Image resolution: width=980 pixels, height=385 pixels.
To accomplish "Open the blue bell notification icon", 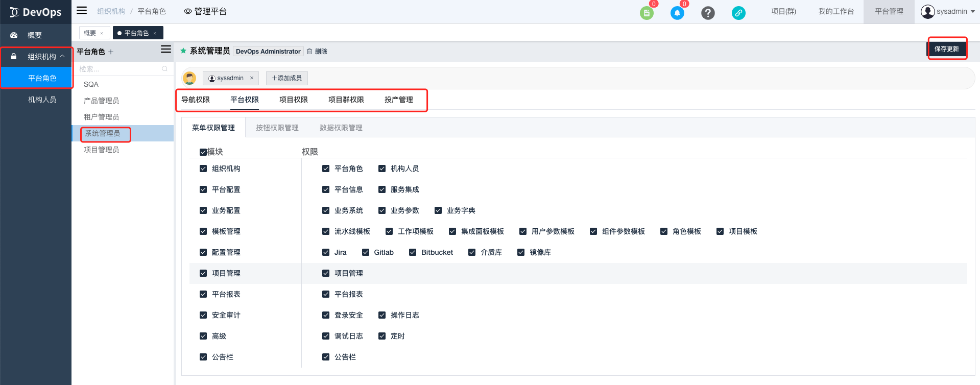I will [x=677, y=13].
